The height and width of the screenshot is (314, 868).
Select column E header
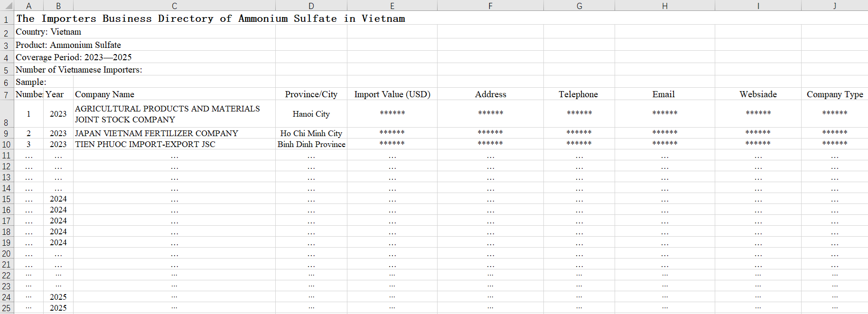click(392, 6)
